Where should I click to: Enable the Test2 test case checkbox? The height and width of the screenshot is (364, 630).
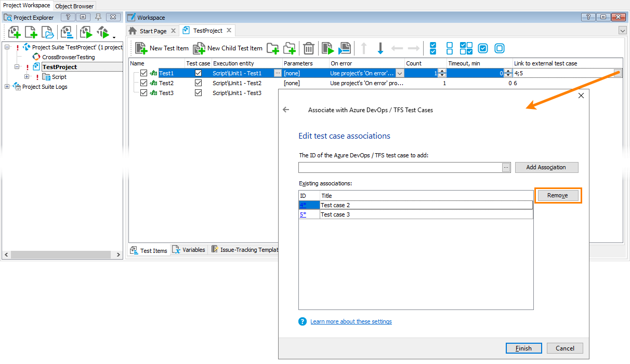click(198, 83)
